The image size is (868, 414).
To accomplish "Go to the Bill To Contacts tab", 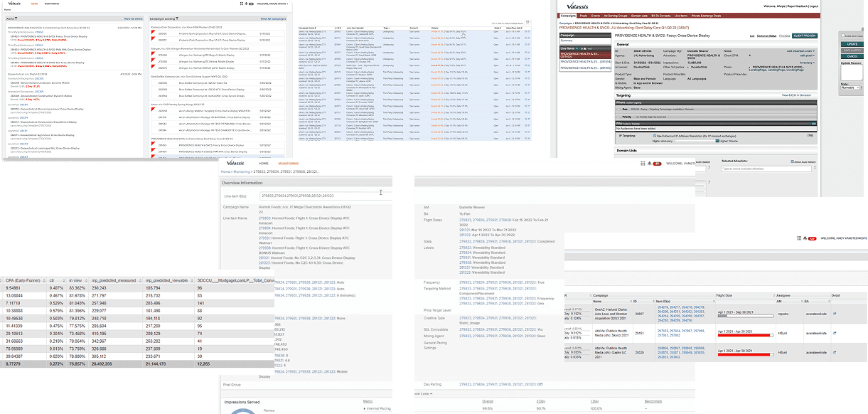I will tap(661, 16).
